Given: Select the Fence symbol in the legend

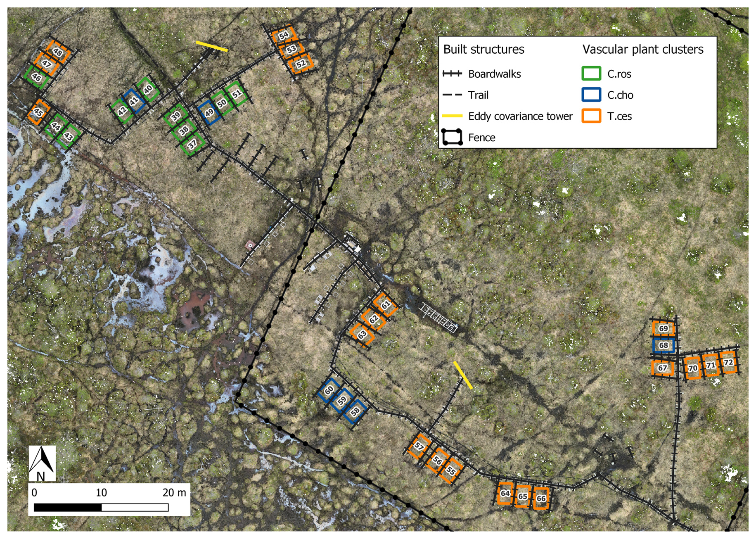Looking at the screenshot, I should [452, 137].
